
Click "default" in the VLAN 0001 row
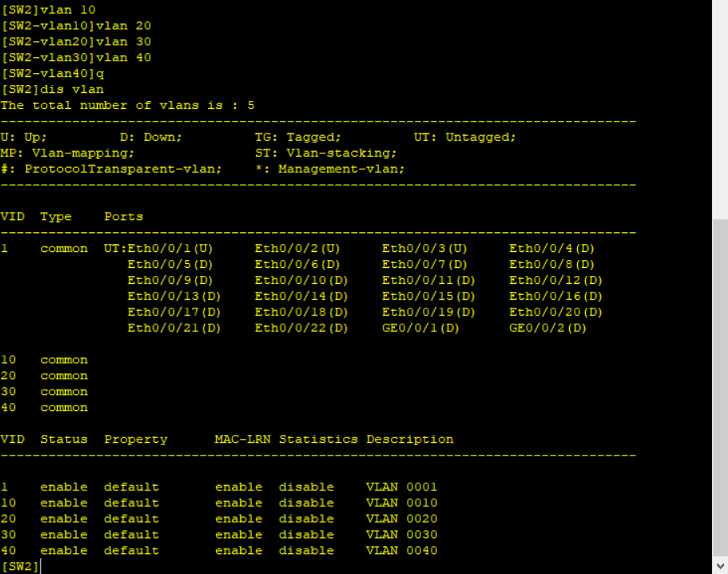pyautogui.click(x=131, y=487)
